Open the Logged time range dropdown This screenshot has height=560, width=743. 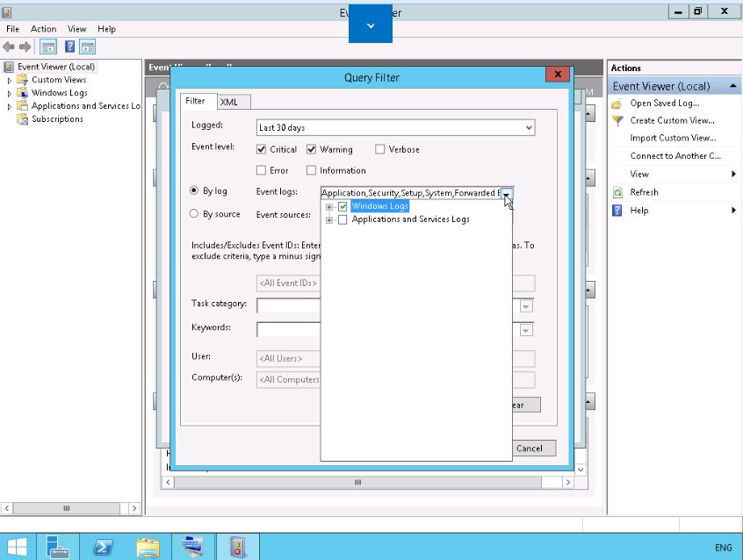529,127
